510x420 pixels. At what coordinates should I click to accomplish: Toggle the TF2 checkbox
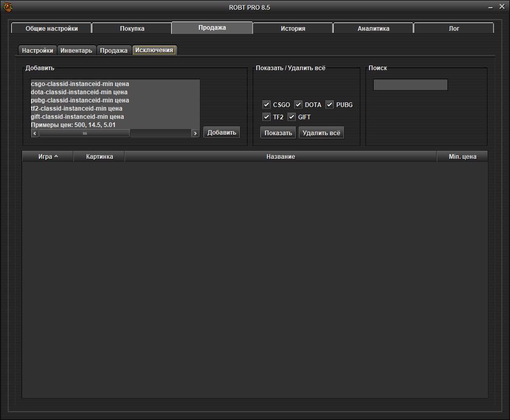[x=267, y=117]
